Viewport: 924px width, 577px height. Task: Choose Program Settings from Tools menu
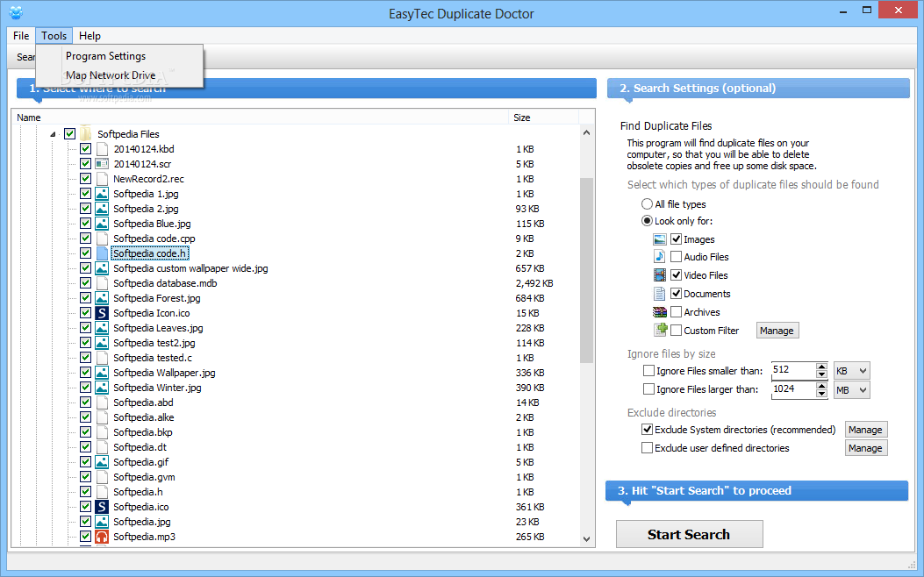(x=119, y=56)
